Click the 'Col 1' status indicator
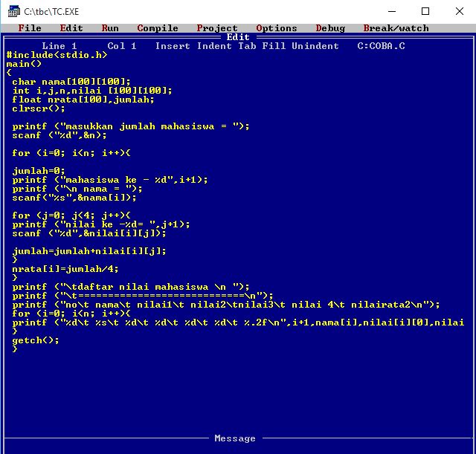The width and height of the screenshot is (476, 454). pyautogui.click(x=122, y=46)
